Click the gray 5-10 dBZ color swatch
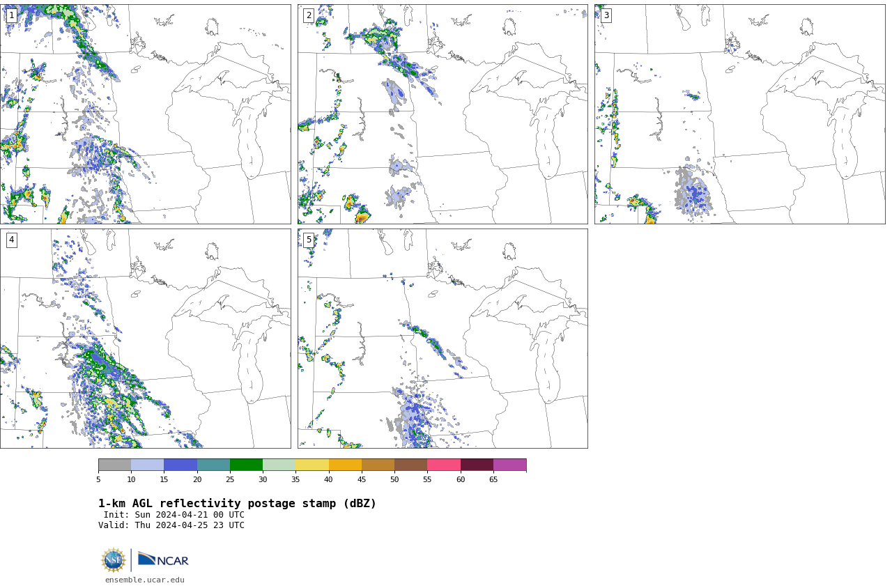 pyautogui.click(x=114, y=465)
